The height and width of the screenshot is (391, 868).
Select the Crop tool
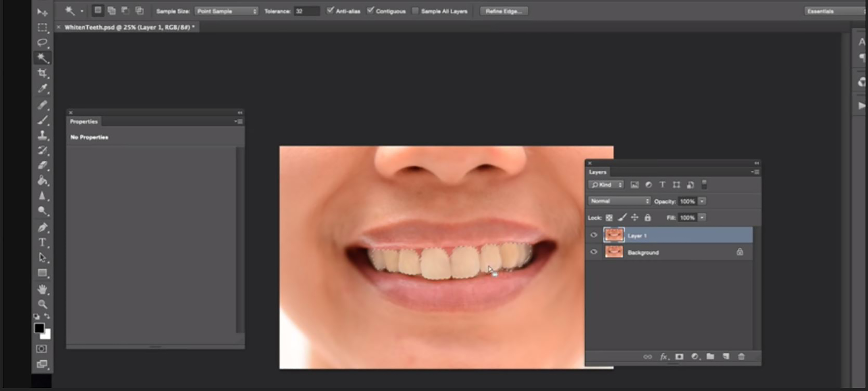coord(42,73)
